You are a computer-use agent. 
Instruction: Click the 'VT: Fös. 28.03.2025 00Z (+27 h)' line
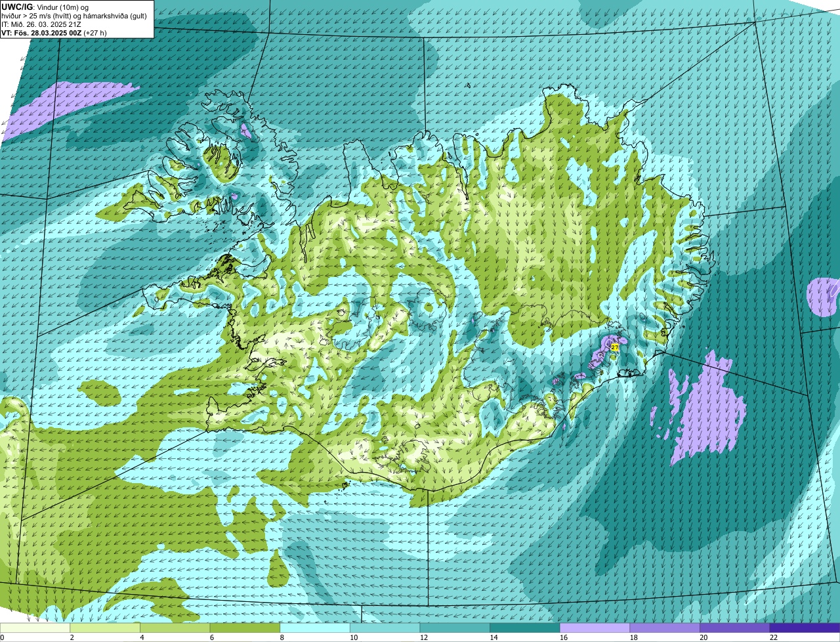click(54, 32)
